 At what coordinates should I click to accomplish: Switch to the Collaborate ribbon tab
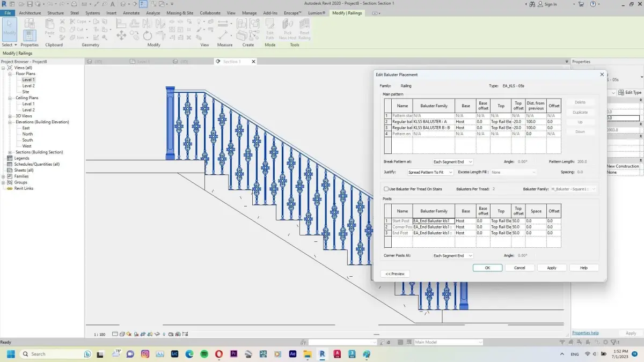pos(210,13)
